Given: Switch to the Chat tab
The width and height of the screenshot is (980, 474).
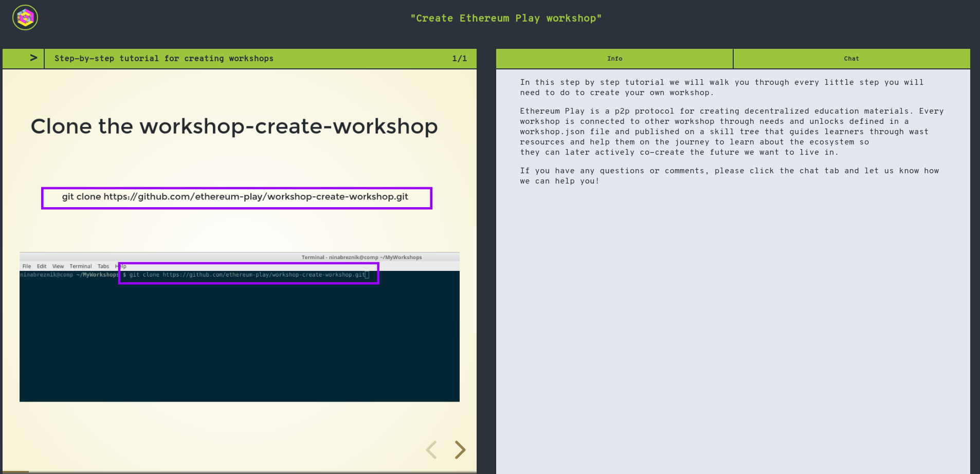Looking at the screenshot, I should pos(851,59).
